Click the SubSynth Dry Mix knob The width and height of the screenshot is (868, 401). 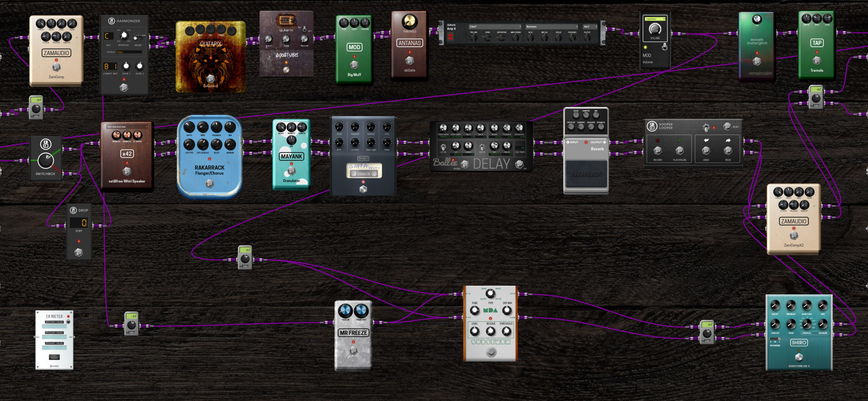(x=507, y=310)
